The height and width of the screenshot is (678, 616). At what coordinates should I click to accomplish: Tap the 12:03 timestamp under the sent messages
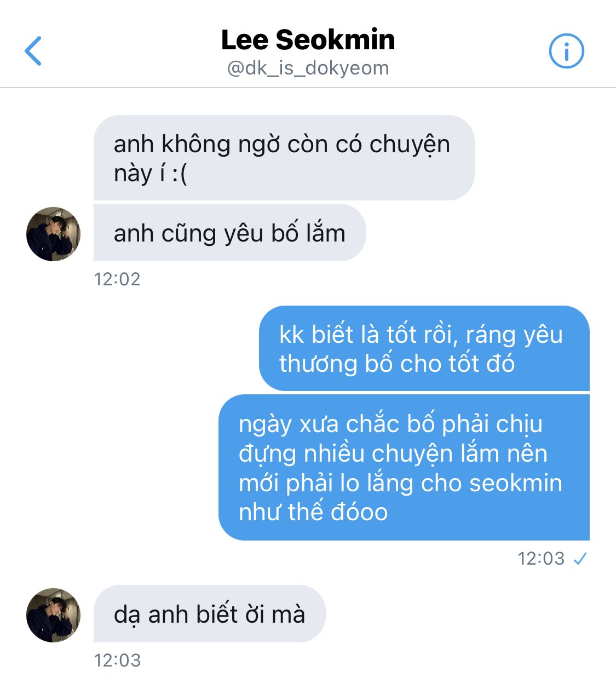[x=541, y=559]
